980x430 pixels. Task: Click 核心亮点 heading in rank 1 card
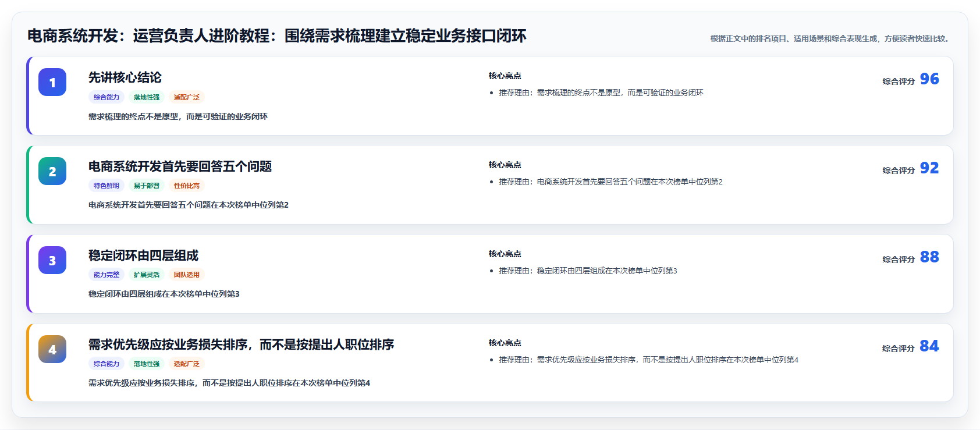(x=505, y=76)
